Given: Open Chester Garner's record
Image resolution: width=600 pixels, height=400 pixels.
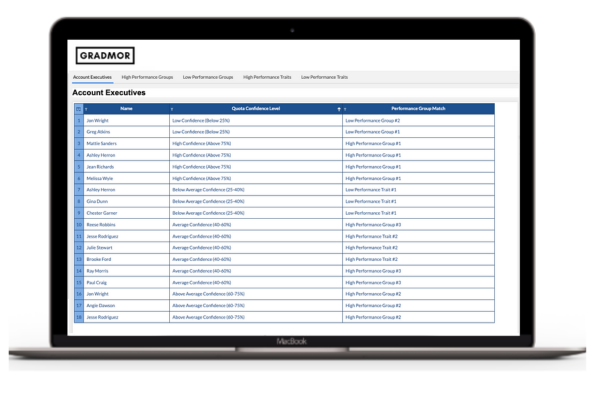Looking at the screenshot, I should tap(102, 213).
